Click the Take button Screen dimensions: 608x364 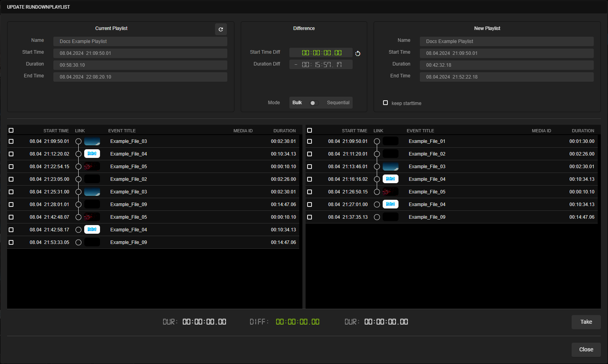(586, 322)
